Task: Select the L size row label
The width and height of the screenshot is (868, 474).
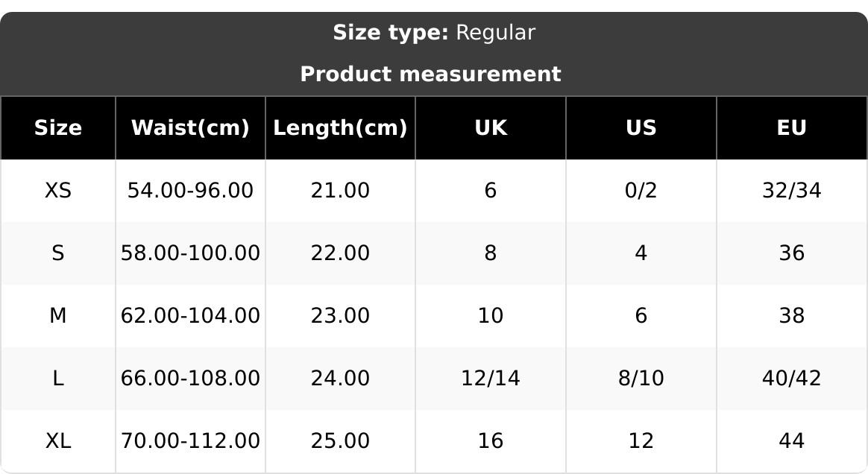Action: click(58, 379)
